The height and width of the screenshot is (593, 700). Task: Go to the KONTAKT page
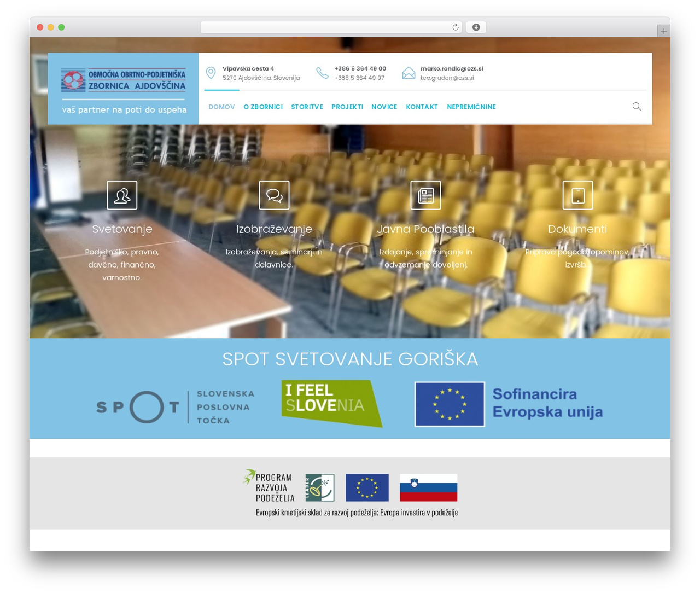coord(422,107)
